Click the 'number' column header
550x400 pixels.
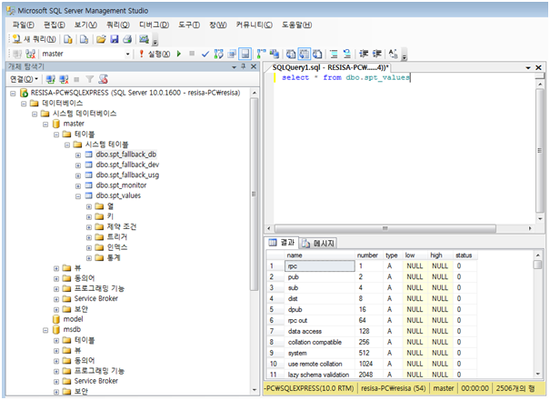pos(367,255)
